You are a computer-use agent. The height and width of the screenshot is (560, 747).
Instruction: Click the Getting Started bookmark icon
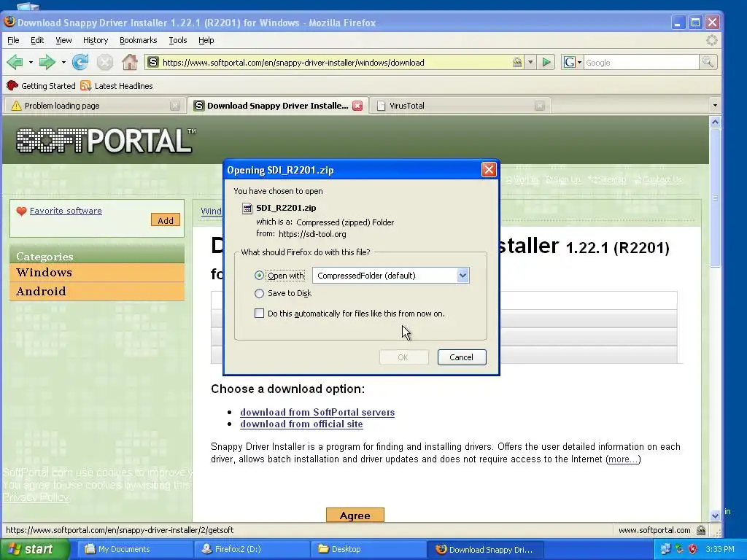pyautogui.click(x=12, y=86)
